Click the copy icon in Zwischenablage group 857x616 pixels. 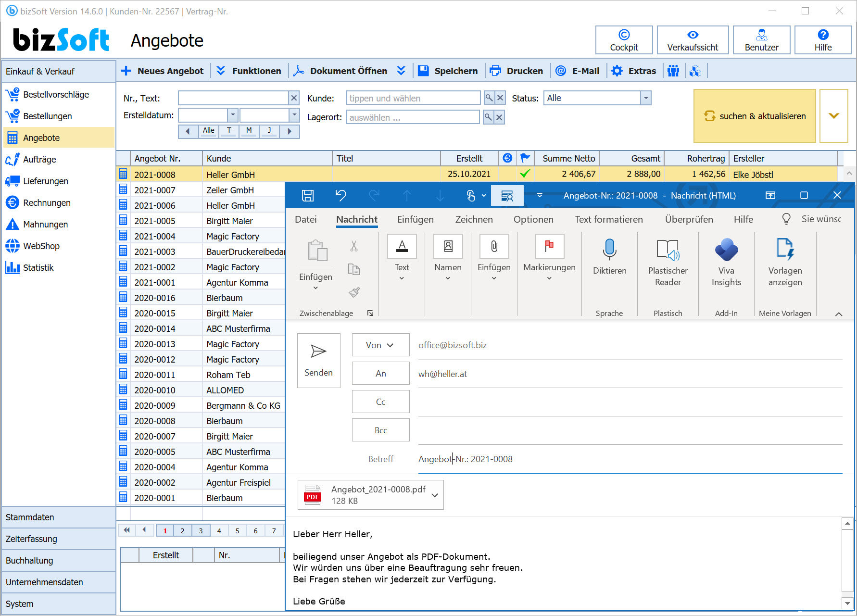354,269
